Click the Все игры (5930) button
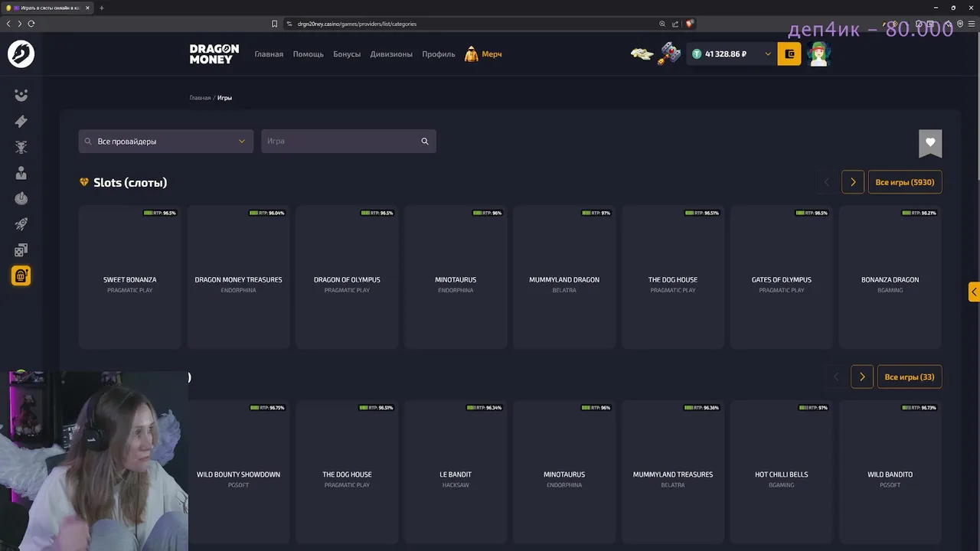Screen dimensions: 980x551 coord(905,182)
